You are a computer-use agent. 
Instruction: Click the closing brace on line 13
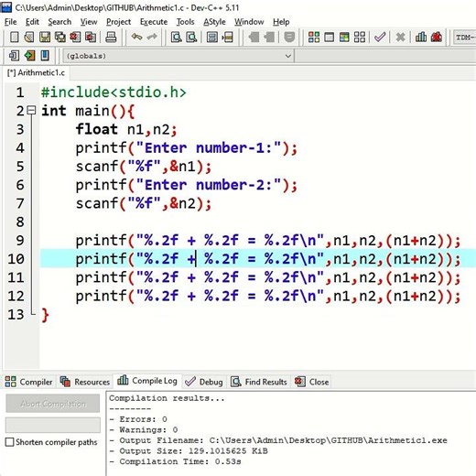[45, 314]
